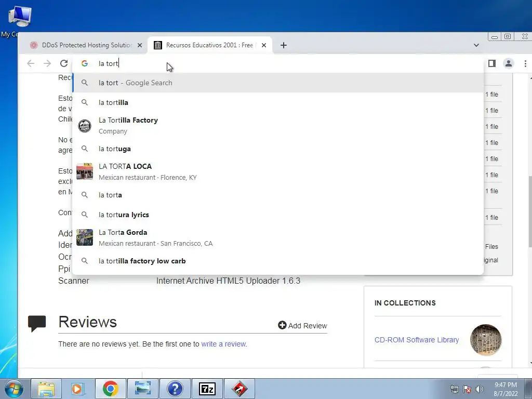Click the CD-ROM Software Library round thumbnail
This screenshot has height=399, width=532.
pyautogui.click(x=486, y=340)
